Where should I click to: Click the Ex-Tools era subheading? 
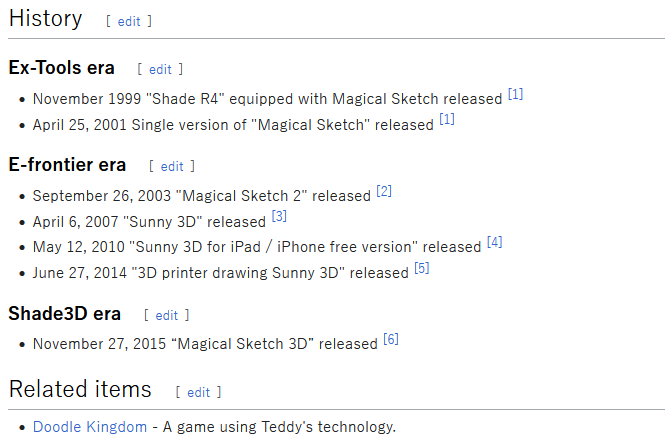(61, 68)
